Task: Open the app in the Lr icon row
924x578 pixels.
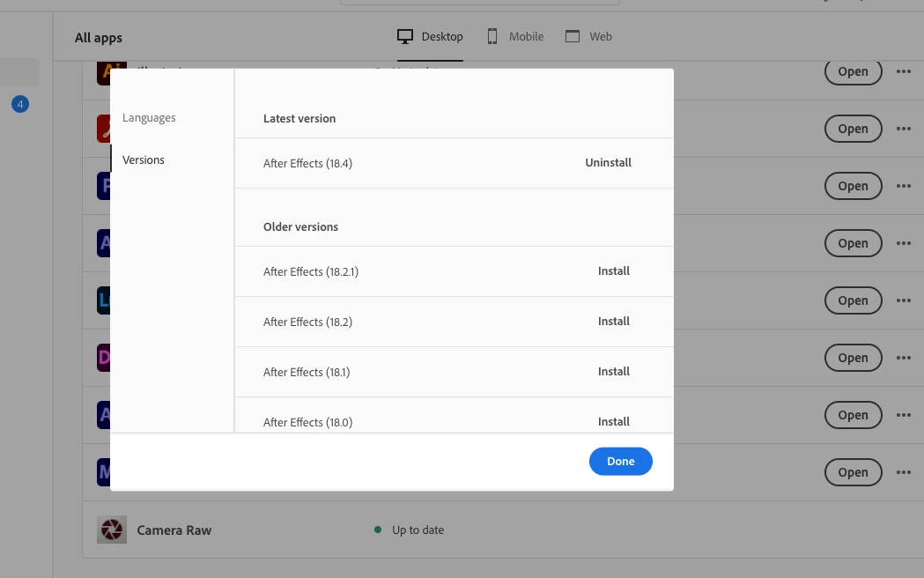Action: [x=853, y=300]
